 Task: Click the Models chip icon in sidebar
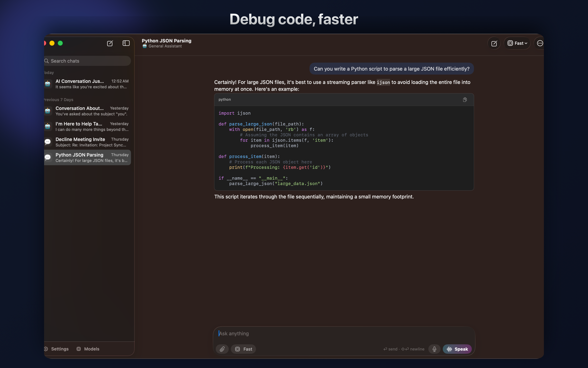coord(78,349)
